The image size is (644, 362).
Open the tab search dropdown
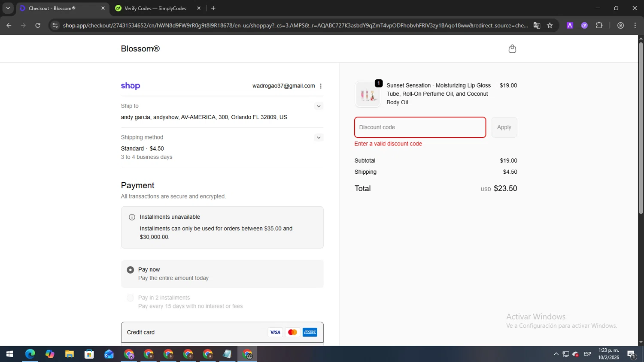[x=8, y=8]
